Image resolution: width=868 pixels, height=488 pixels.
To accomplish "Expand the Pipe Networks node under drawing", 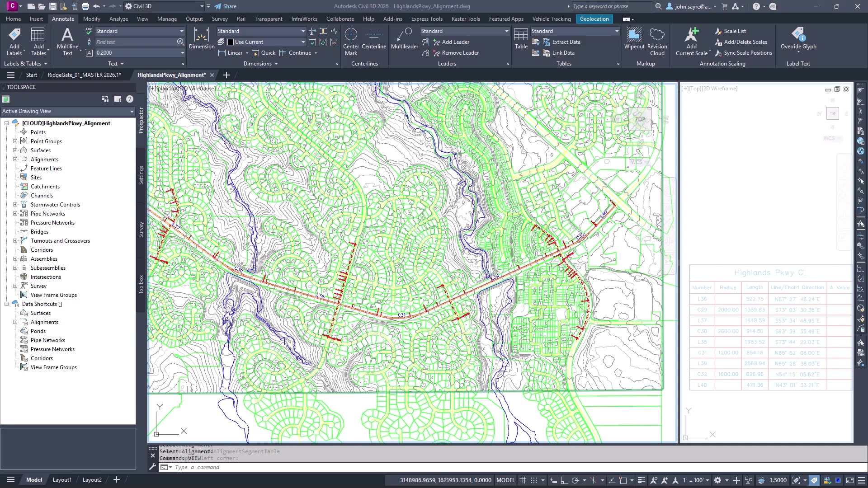I will (x=15, y=214).
